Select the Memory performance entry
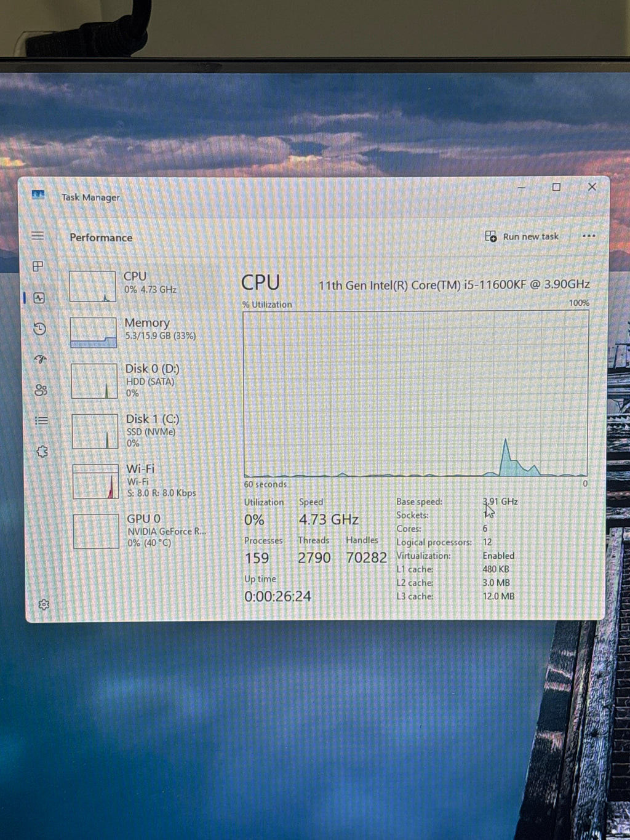The width and height of the screenshot is (630, 840). [144, 332]
